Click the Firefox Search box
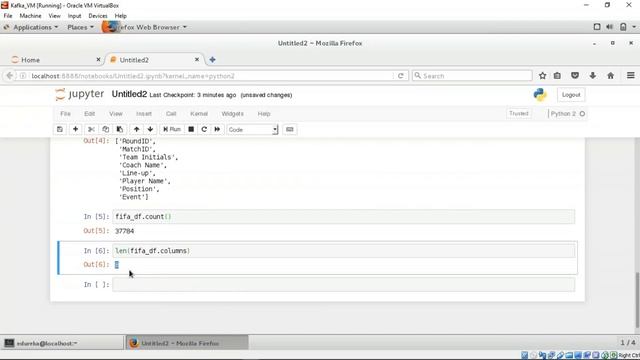The height and width of the screenshot is (360, 640). [x=472, y=76]
